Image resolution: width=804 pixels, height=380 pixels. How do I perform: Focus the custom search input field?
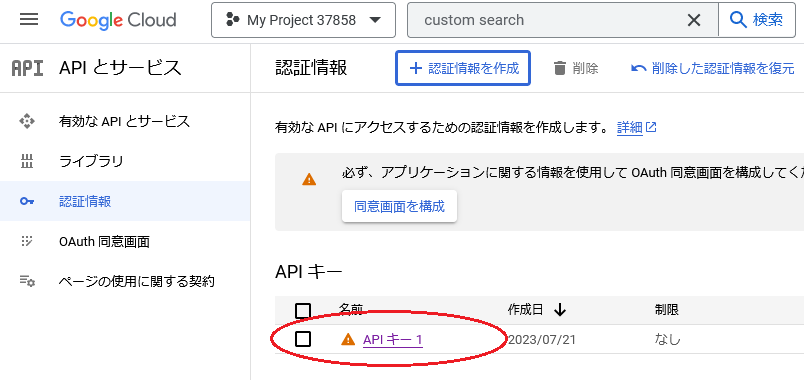pyautogui.click(x=549, y=20)
